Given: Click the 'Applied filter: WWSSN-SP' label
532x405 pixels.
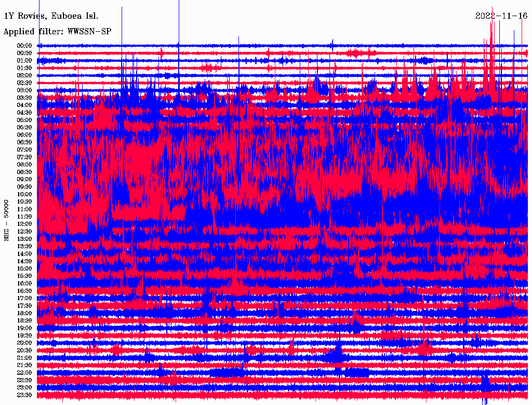Looking at the screenshot, I should [57, 32].
